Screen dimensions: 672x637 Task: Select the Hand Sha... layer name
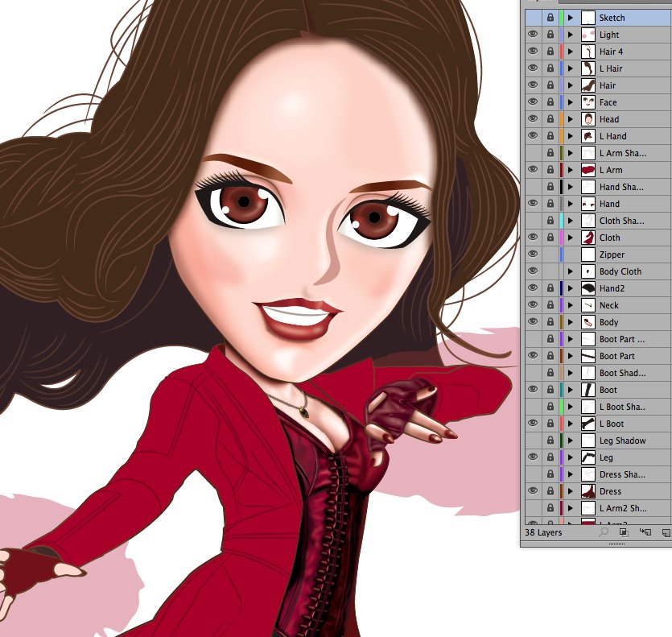(621, 187)
